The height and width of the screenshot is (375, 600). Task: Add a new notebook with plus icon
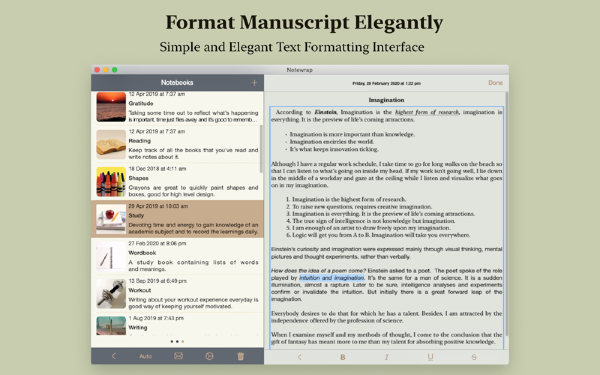(254, 83)
